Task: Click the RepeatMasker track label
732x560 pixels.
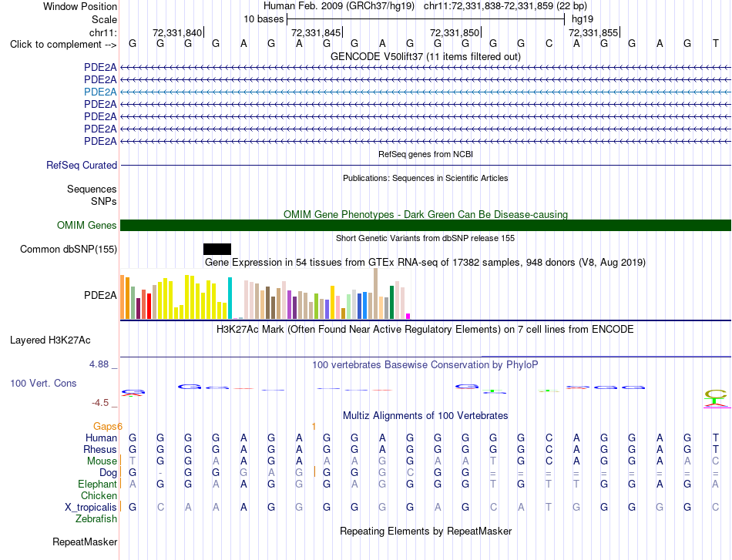Action: tap(85, 542)
